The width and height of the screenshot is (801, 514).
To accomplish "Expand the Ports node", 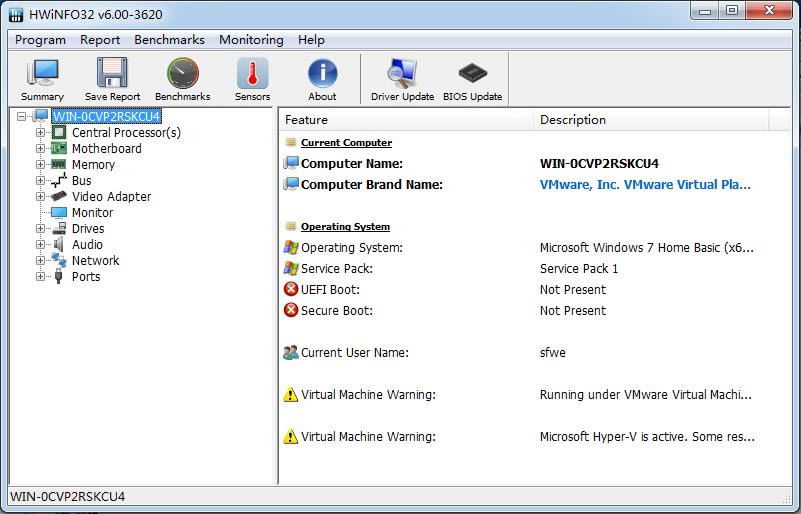I will tap(40, 276).
